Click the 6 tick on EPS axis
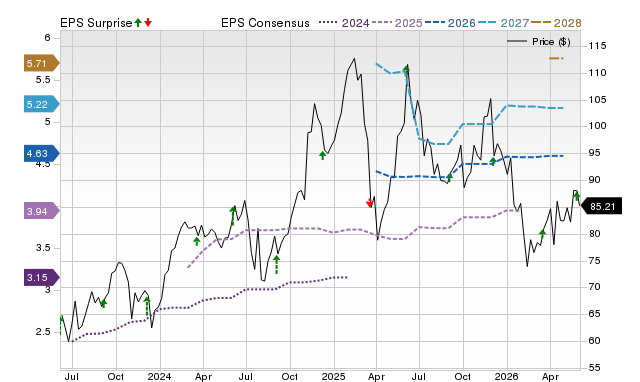Viewport: 640px width, 382px height. click(x=47, y=38)
